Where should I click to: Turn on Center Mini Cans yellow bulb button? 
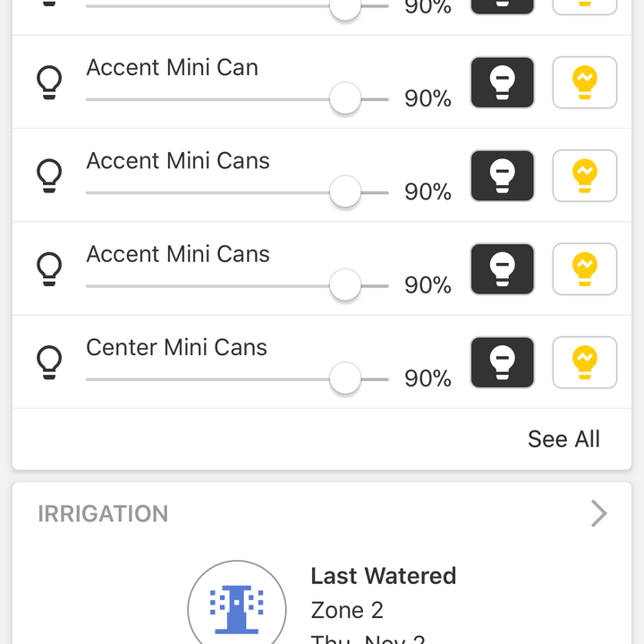click(584, 362)
